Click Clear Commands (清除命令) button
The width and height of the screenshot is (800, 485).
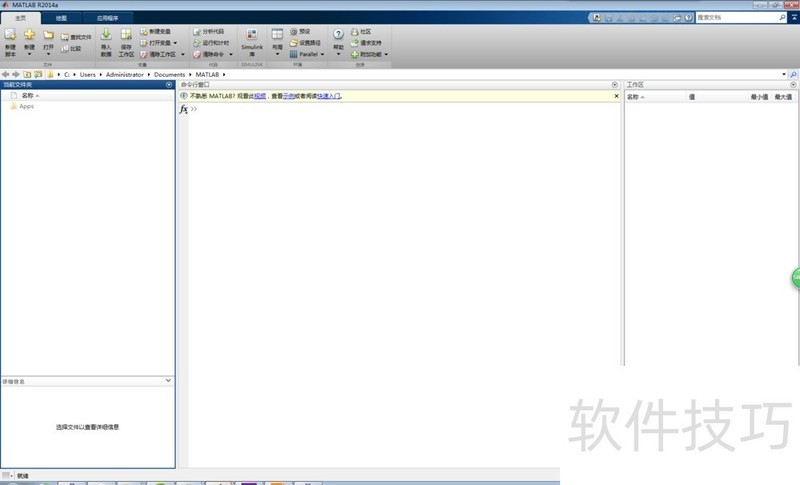click(208, 54)
